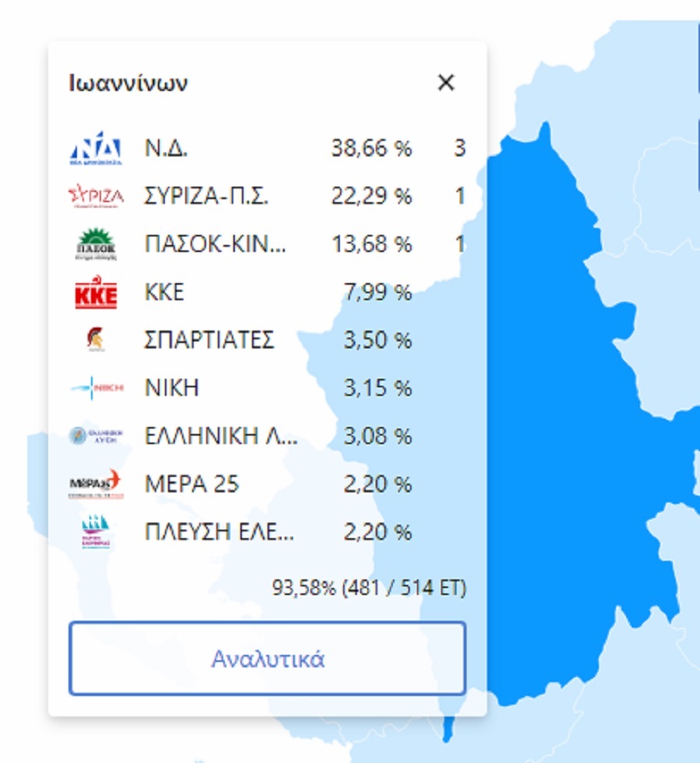The image size is (700, 763).
Task: Click the ΣΠΑΡΤΙΑΤΕΣ helmet logo
Action: [x=96, y=341]
